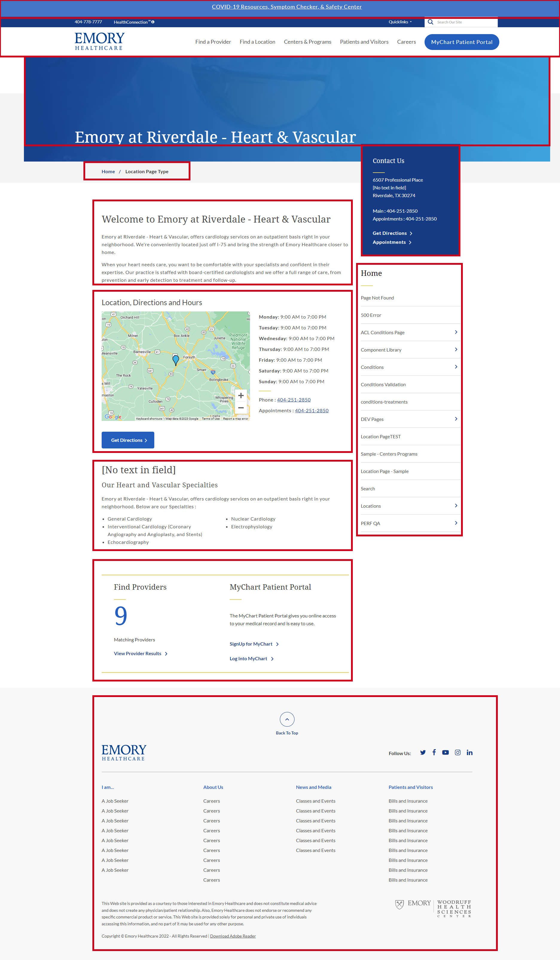Expand the Component Library chevron
Viewport: 560px width, 960px height.
click(456, 349)
